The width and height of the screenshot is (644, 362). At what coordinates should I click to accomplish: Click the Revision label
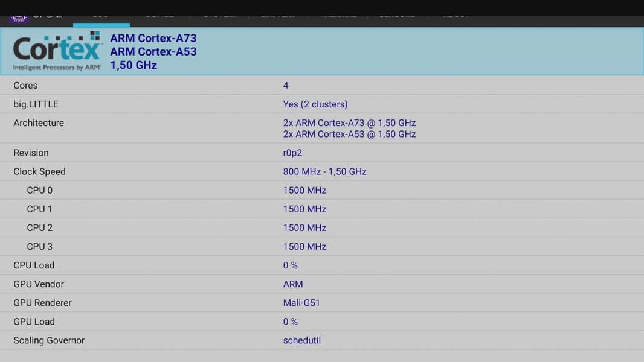[x=31, y=153]
